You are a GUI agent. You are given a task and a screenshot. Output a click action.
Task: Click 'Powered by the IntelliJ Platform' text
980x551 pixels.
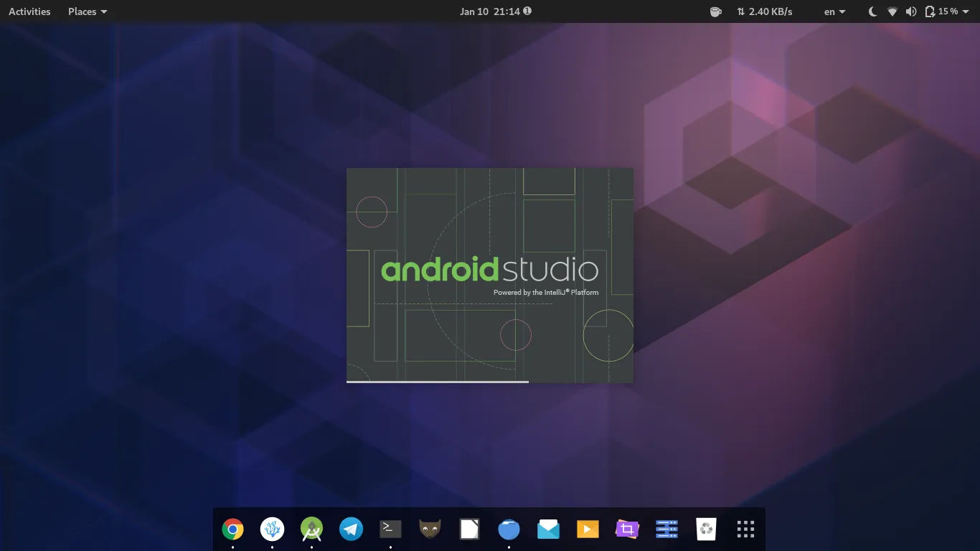pos(546,292)
